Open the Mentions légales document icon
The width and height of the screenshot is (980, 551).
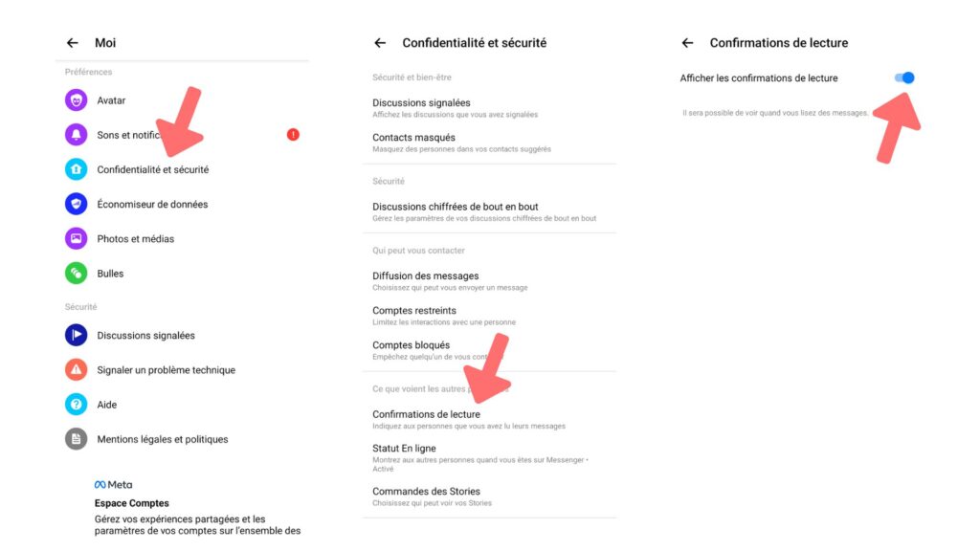pyautogui.click(x=77, y=438)
